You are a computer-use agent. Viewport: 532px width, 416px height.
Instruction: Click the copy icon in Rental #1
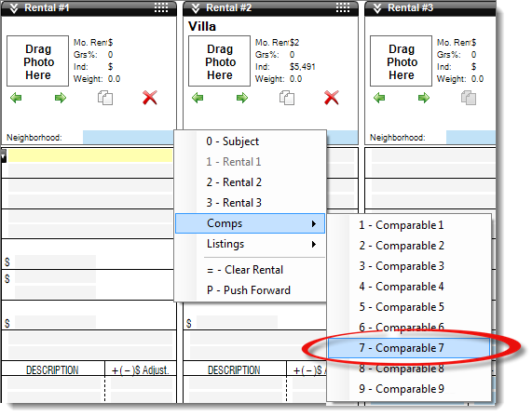(105, 98)
